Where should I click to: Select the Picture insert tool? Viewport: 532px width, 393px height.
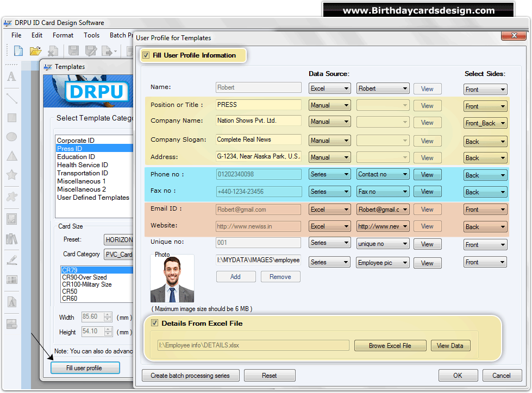[12, 219]
